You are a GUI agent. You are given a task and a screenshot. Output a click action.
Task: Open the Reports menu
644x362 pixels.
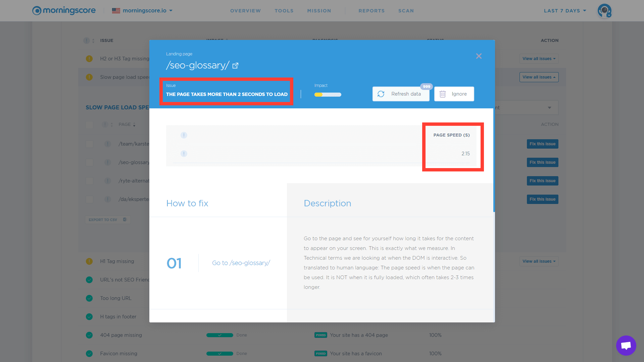[371, 11]
